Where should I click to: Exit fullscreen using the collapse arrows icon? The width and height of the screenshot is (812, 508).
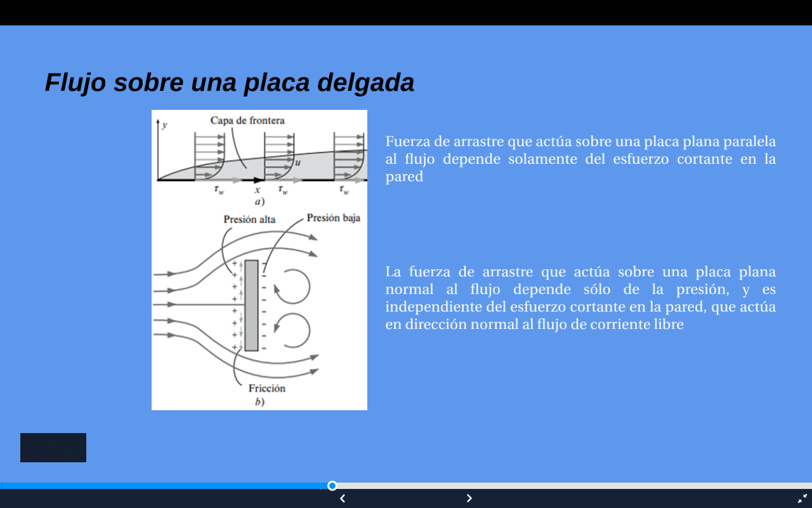pyautogui.click(x=802, y=498)
